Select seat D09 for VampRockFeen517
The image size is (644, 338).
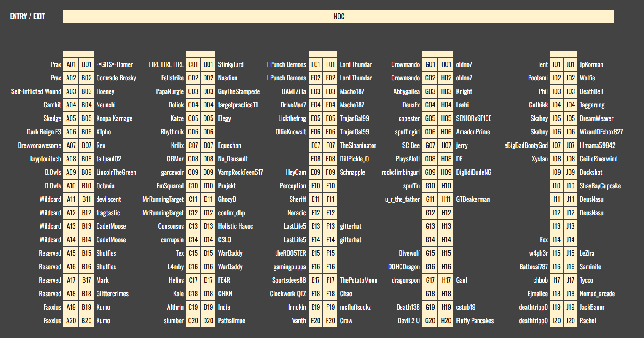click(208, 172)
